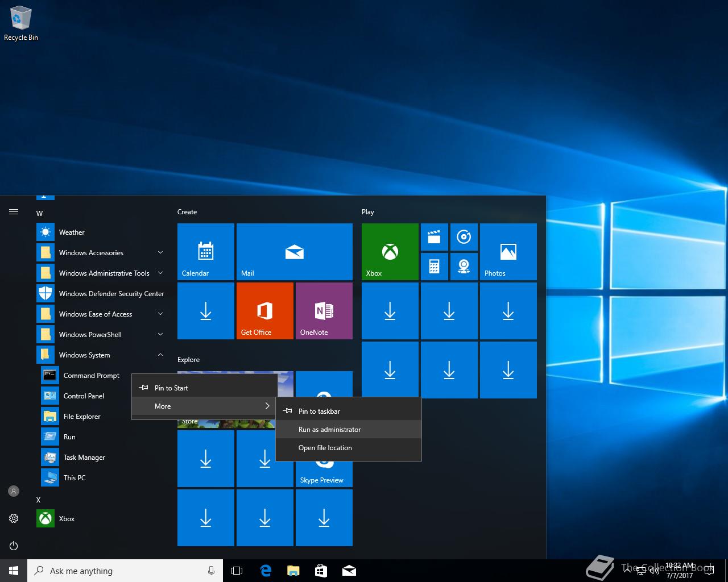Launch Microsoft Edge from taskbar

pyautogui.click(x=266, y=571)
